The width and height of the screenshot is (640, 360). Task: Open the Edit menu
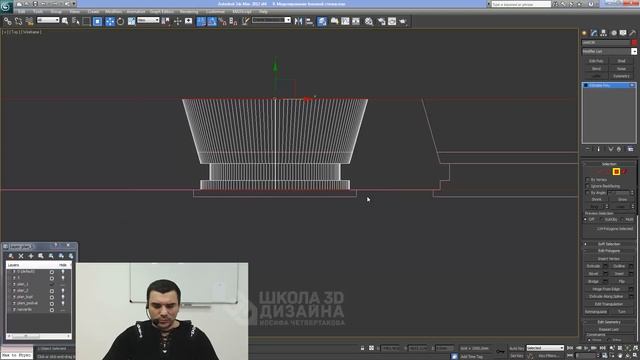(x=21, y=12)
